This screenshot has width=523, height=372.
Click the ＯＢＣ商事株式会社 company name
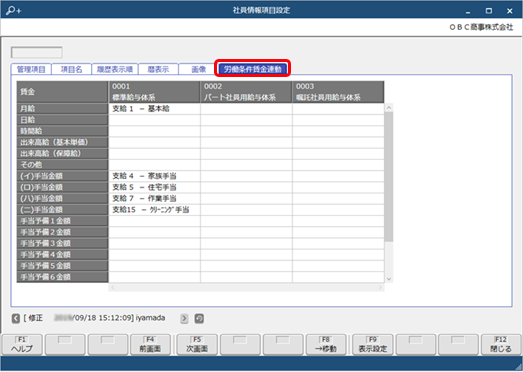[481, 27]
